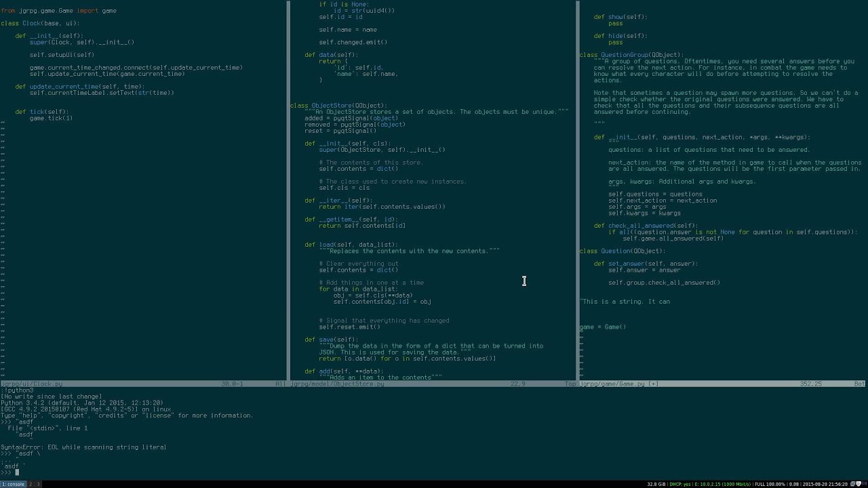Click the 'class Clock(base, ui):' line
Screen dimensions: 868x488
point(40,23)
